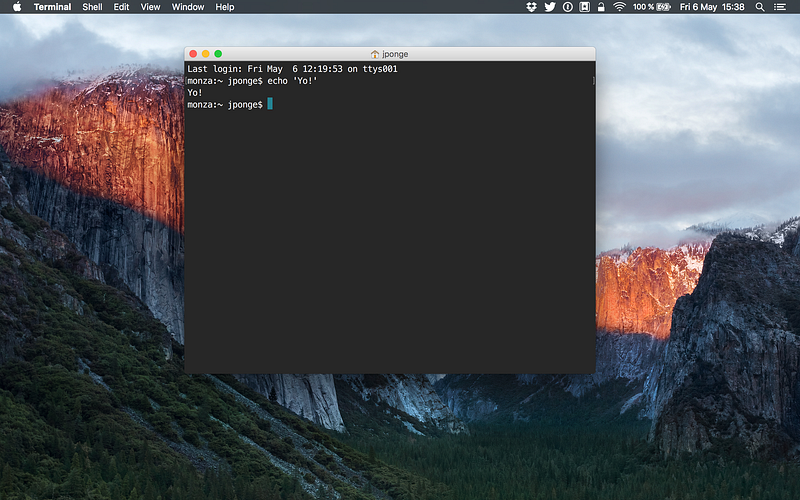The height and width of the screenshot is (500, 800).
Task: Click the padlock menu bar icon
Action: point(601,7)
